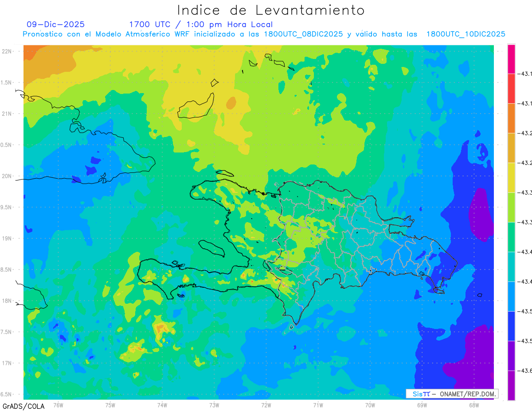Image resolution: width=532 pixels, height=411 pixels.
Task: Pick the teal swatch in the legend
Action: tap(511, 267)
